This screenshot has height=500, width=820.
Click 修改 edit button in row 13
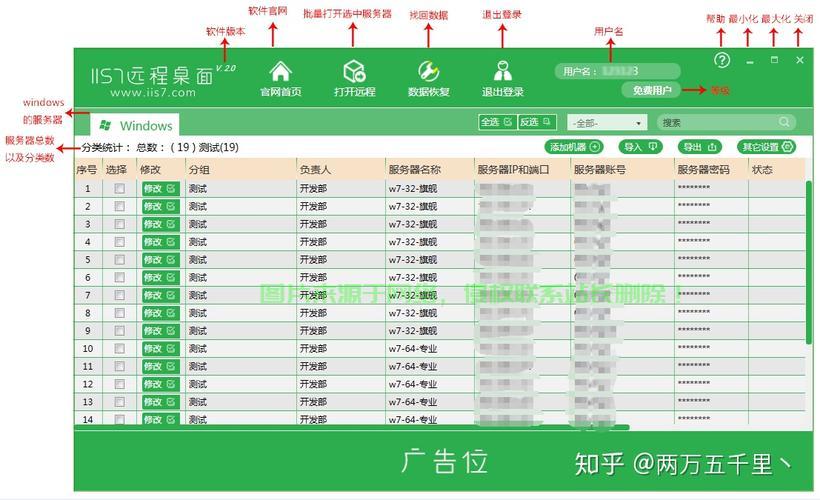[160, 402]
